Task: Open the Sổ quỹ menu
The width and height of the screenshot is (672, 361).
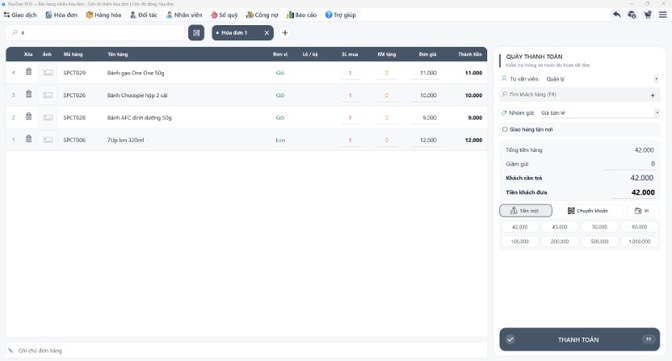Action: click(x=224, y=15)
